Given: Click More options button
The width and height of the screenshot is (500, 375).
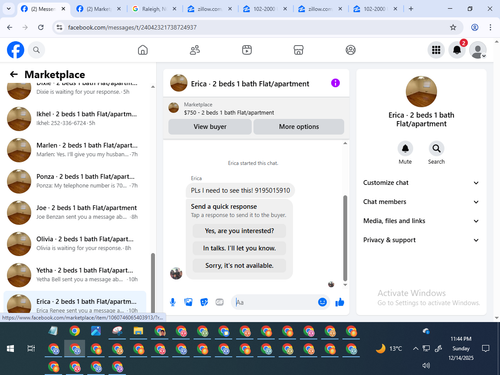Looking at the screenshot, I should (299, 127).
